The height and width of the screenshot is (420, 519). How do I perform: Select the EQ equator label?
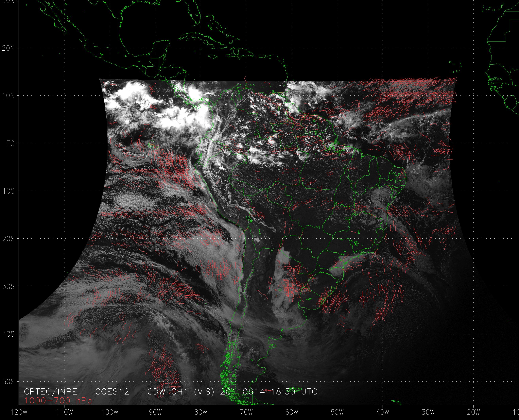[x=10, y=143]
